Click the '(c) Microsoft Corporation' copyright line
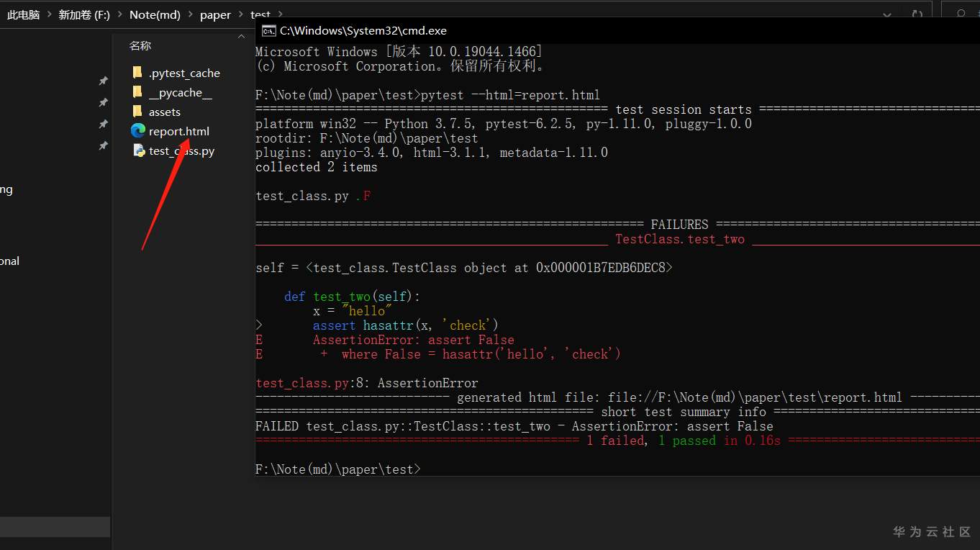Image resolution: width=980 pixels, height=550 pixels. pyautogui.click(x=401, y=66)
